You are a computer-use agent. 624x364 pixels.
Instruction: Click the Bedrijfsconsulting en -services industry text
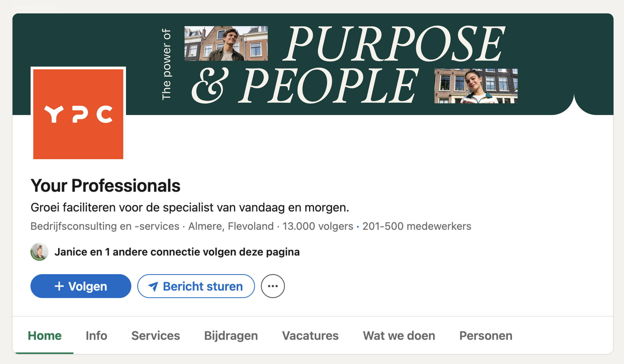click(x=105, y=226)
